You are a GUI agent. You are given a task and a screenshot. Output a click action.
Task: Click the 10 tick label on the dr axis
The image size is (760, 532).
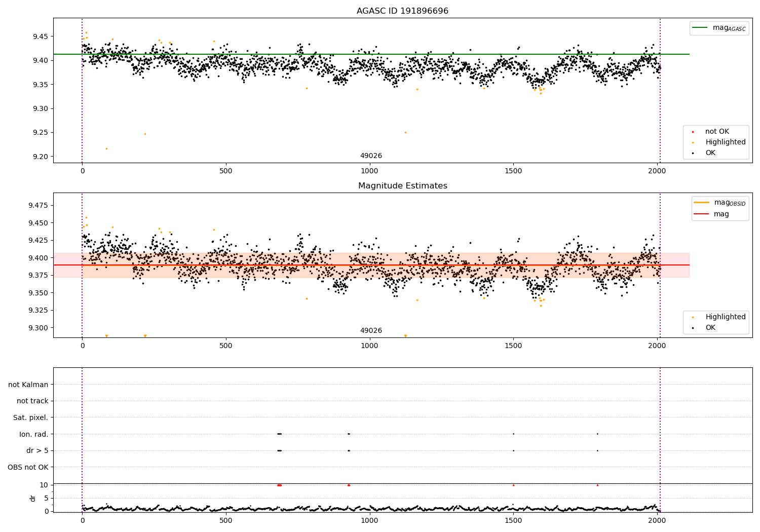click(44, 485)
